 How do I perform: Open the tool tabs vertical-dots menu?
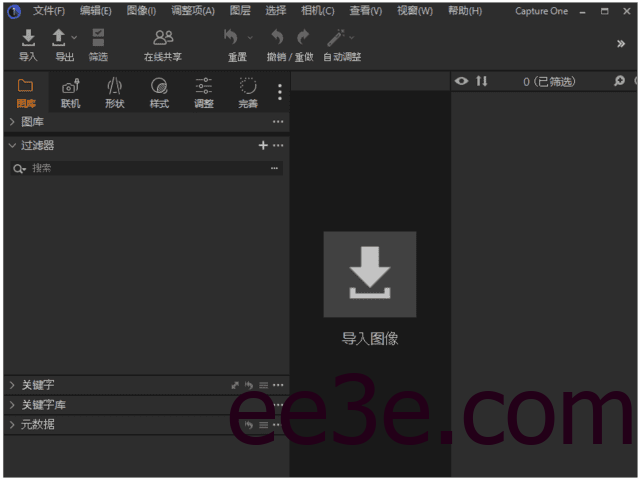pyautogui.click(x=280, y=92)
